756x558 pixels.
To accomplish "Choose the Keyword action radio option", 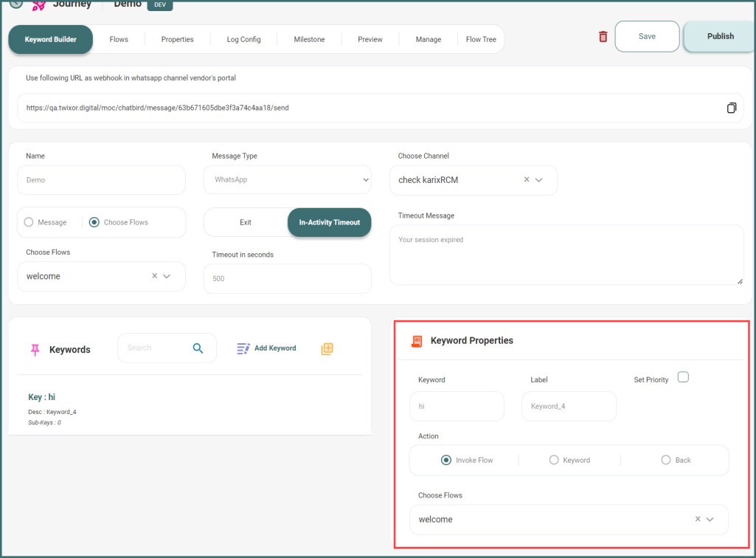I will point(554,460).
